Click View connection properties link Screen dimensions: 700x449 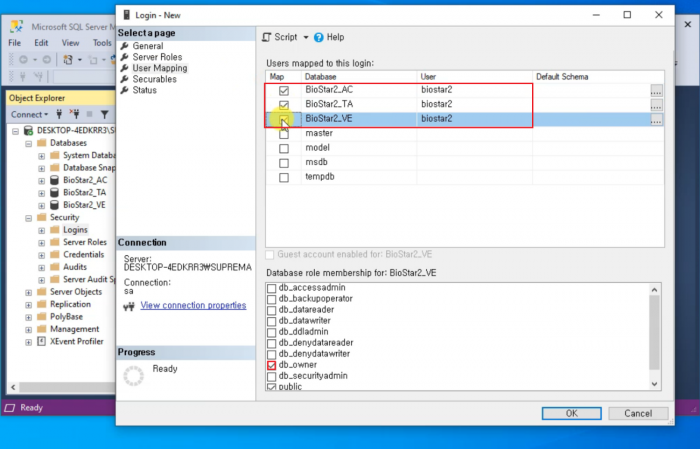pos(193,305)
